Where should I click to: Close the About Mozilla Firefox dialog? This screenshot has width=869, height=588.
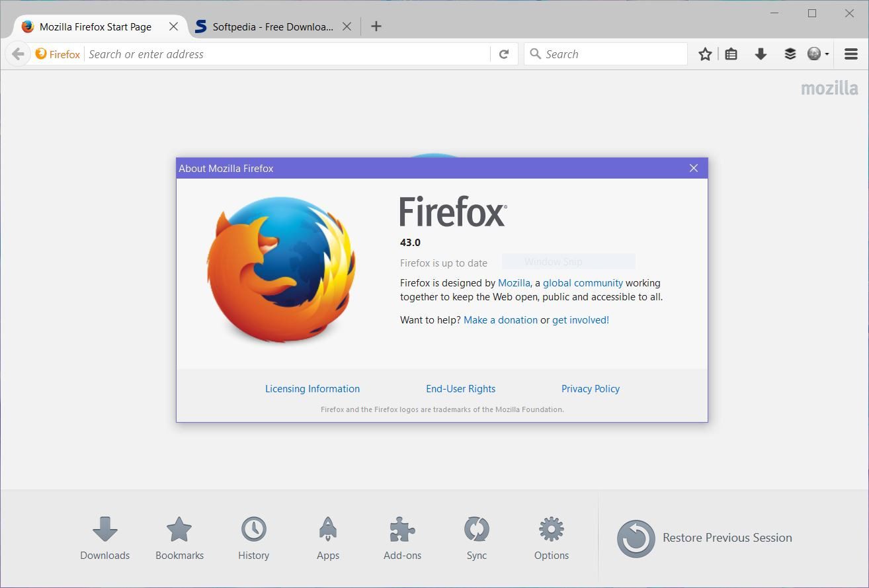694,168
